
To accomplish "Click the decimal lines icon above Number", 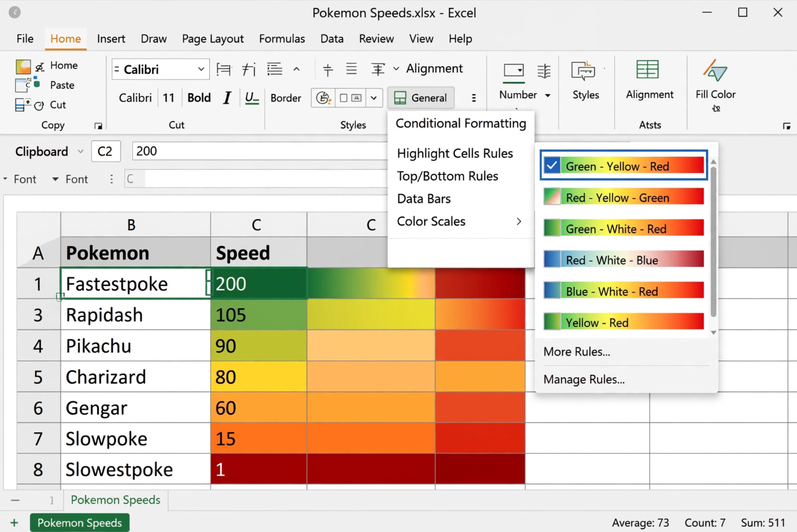I will pos(544,71).
